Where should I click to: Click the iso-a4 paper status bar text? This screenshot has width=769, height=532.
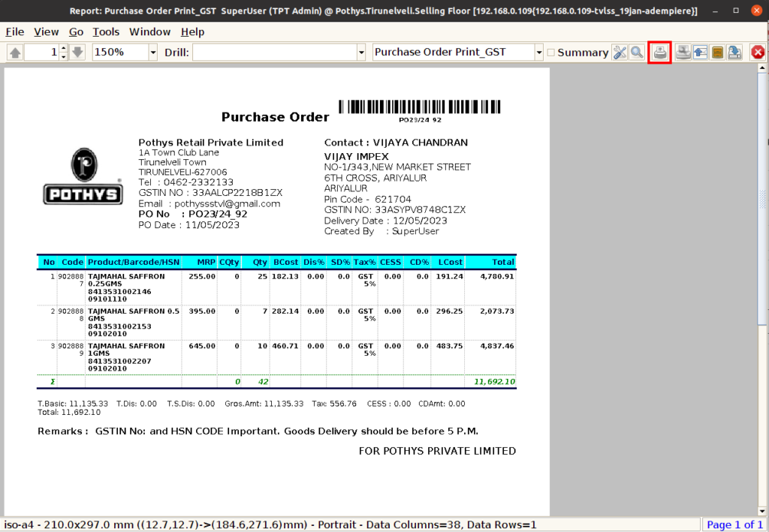coord(270,524)
